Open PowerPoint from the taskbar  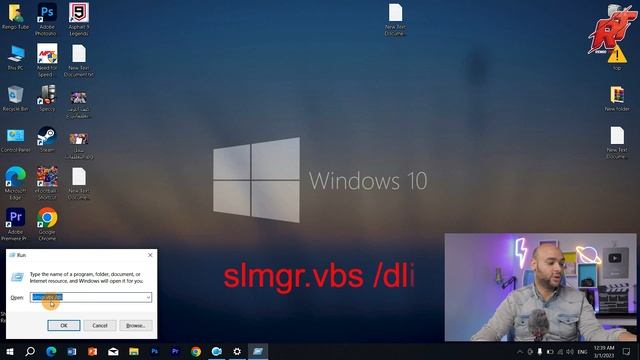click(x=93, y=351)
